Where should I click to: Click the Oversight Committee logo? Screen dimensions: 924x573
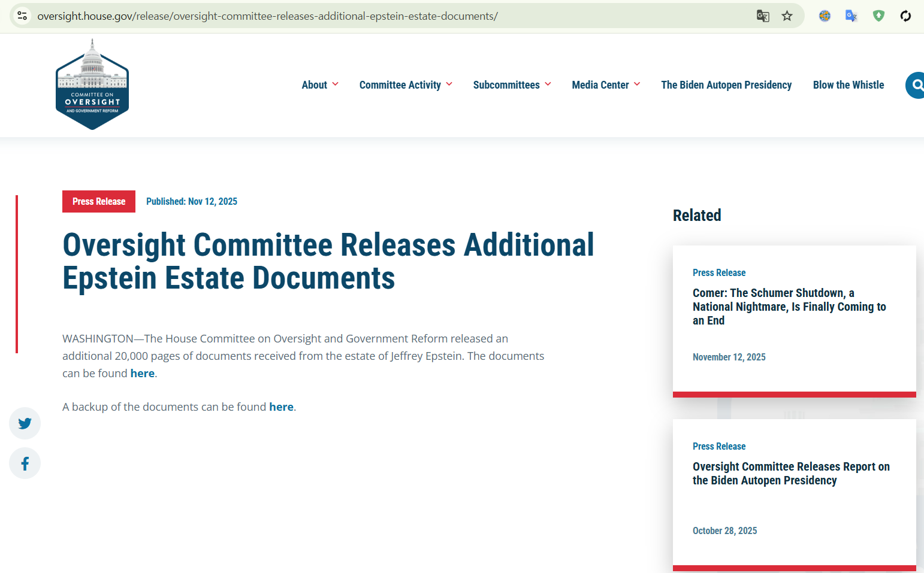coord(92,84)
